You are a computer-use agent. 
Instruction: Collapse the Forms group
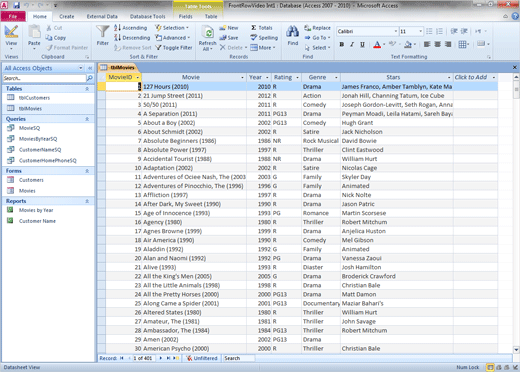87,171
